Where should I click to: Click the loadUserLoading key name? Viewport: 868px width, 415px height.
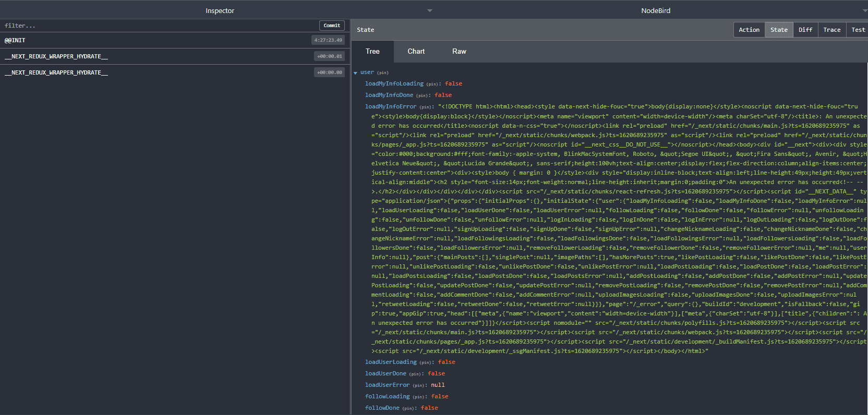[x=391, y=362]
